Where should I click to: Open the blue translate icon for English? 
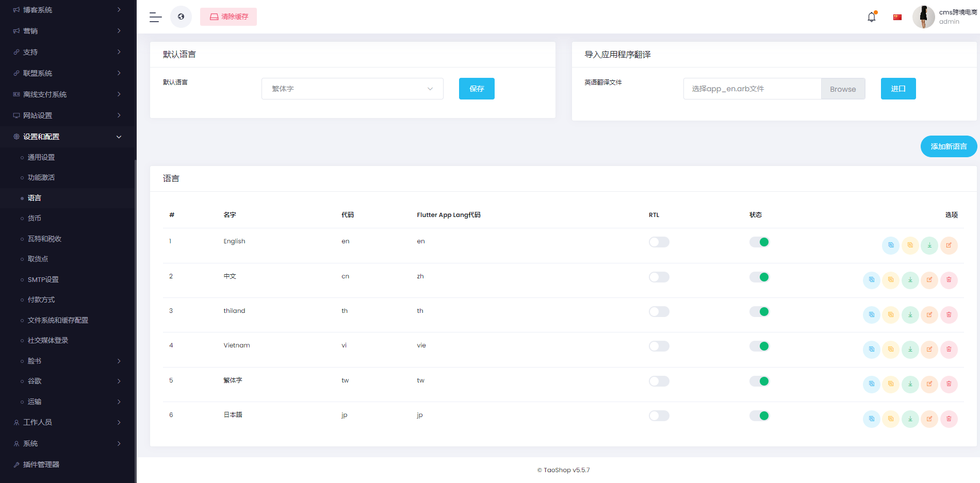[x=890, y=245]
